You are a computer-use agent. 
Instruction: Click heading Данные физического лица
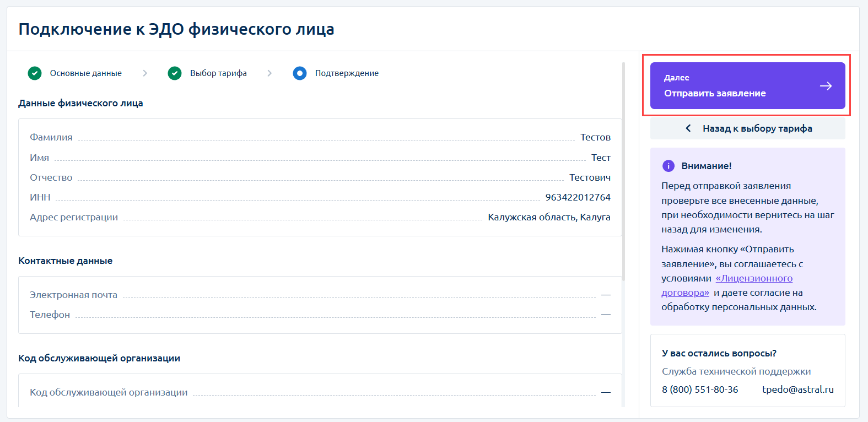[80, 103]
